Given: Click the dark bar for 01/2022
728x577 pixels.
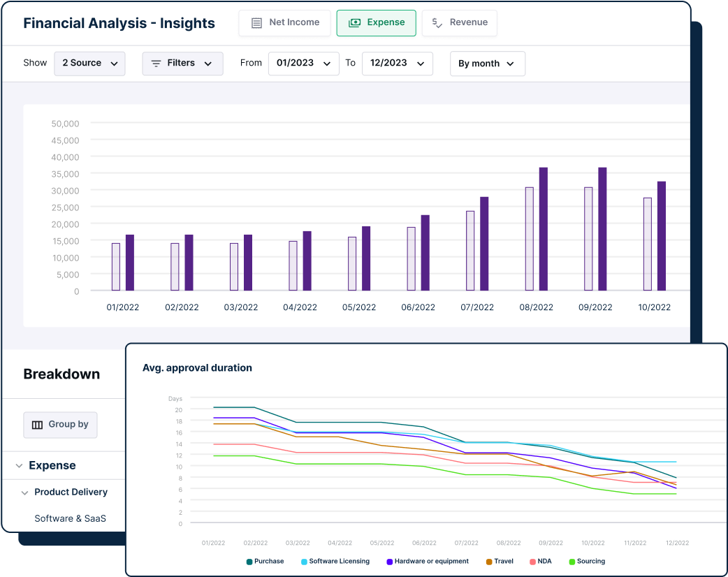Looking at the screenshot, I should pos(130,263).
